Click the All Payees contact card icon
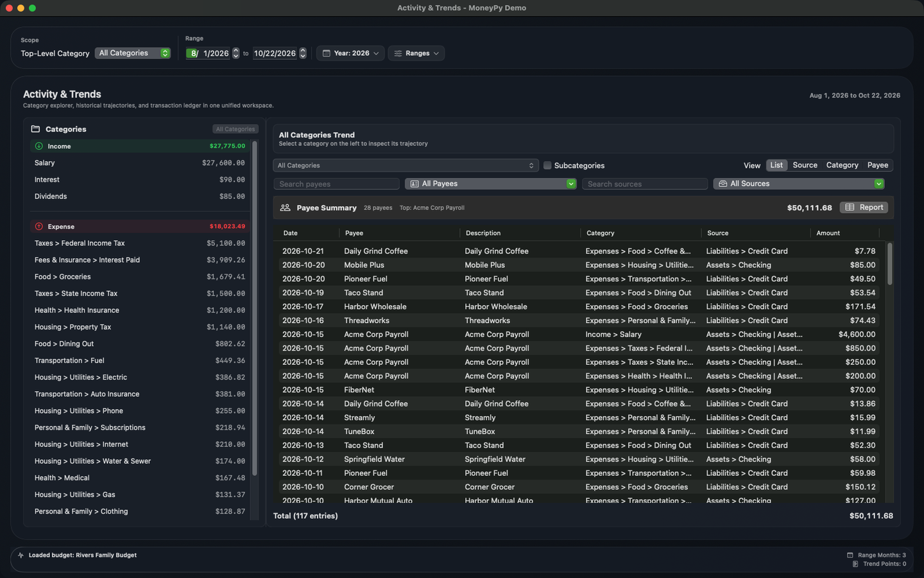Viewport: 924px width, 578px height. pos(415,184)
